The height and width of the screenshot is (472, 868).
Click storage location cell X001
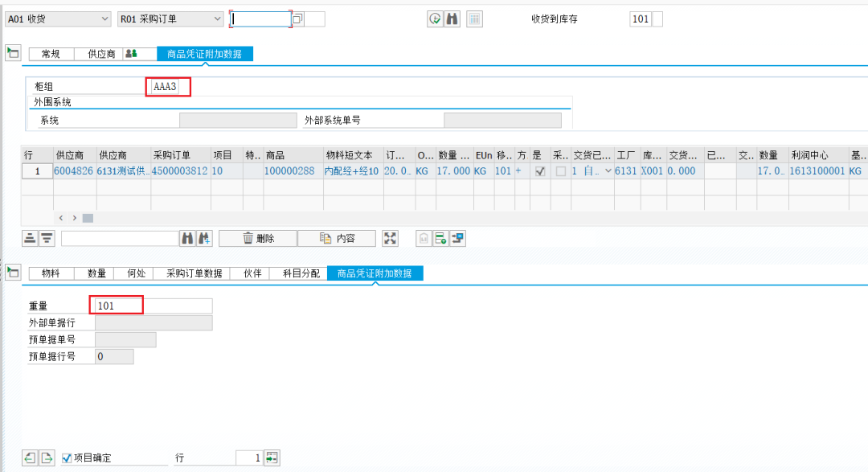point(652,171)
